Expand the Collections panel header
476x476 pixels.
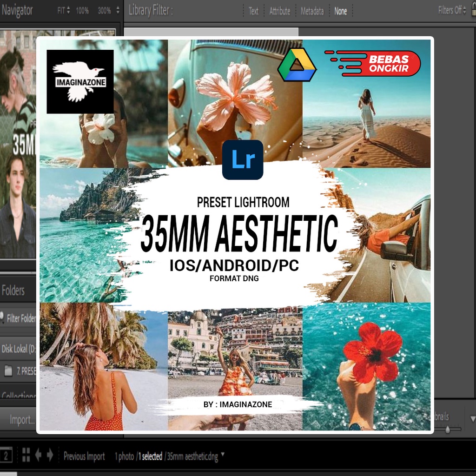click(x=18, y=395)
